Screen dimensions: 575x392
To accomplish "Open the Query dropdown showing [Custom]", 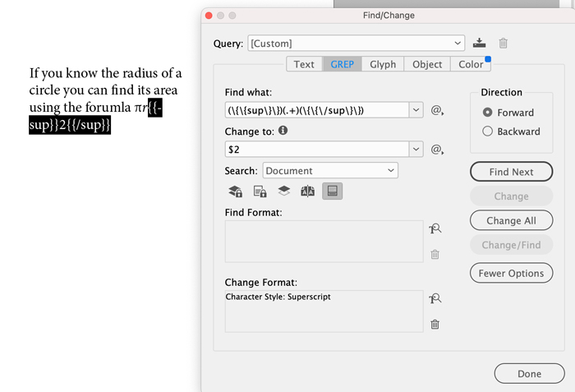I will [356, 43].
